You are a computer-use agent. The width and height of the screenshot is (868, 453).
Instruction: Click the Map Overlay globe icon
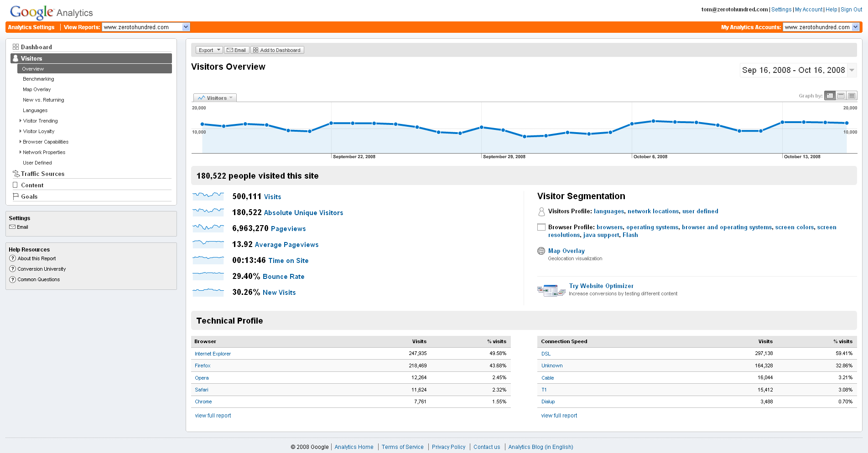(x=541, y=251)
